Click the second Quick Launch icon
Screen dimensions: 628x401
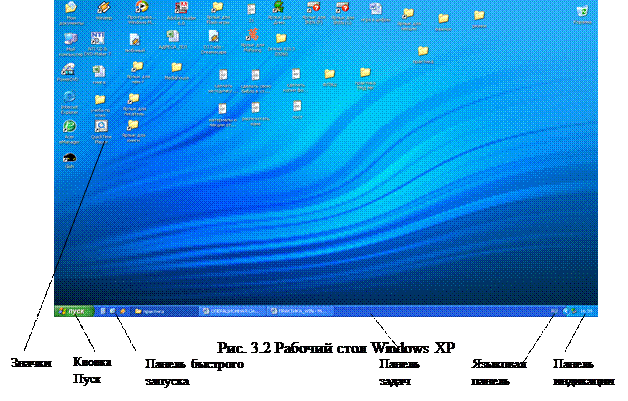pos(113,311)
